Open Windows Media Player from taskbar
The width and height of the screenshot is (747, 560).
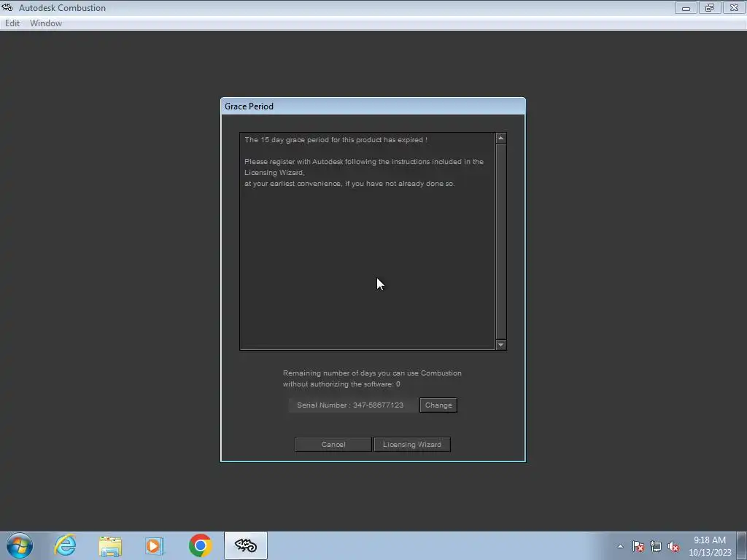click(155, 545)
